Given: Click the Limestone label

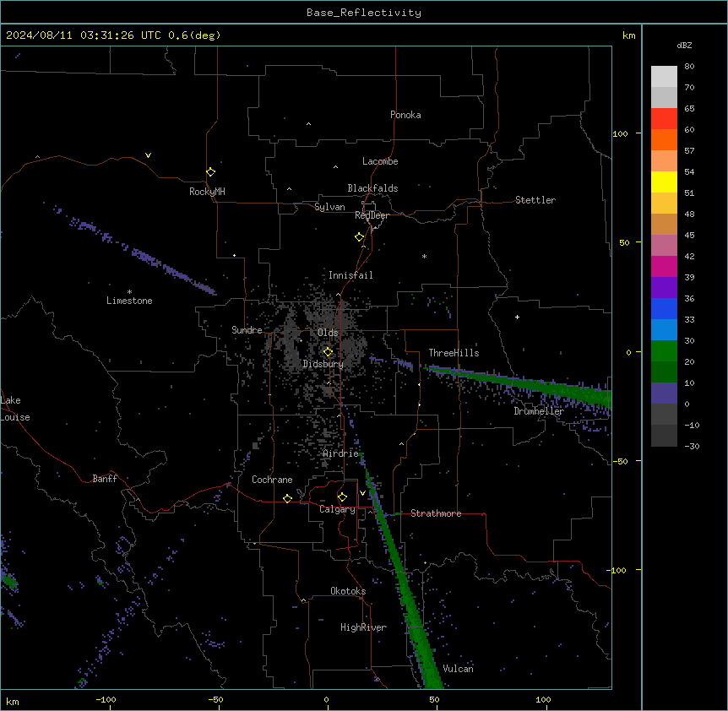Looking at the screenshot, I should click(x=129, y=301).
